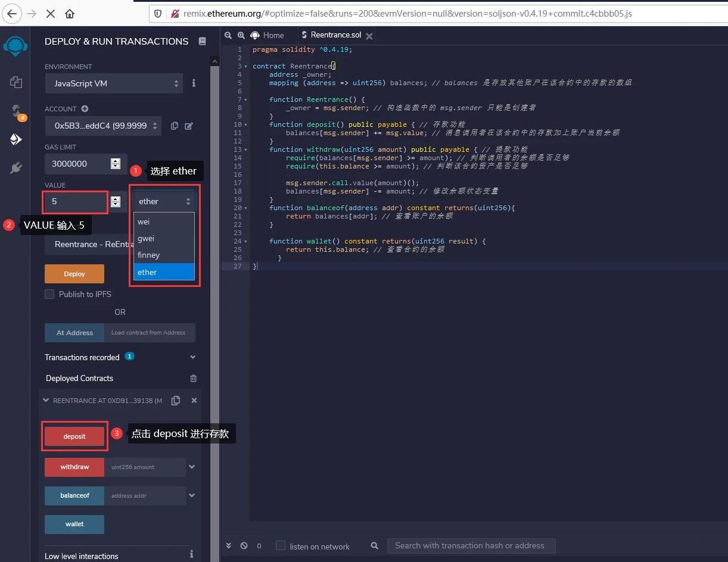
Task: Zoom in the editor with magnifier plus
Action: click(241, 36)
